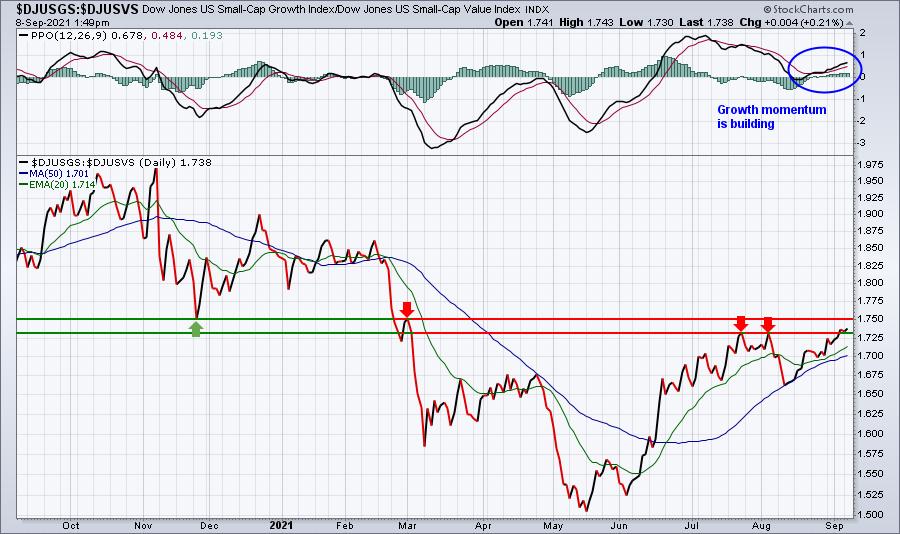
Task: Click the StockCharts.com copyright logo
Action: tap(808, 9)
